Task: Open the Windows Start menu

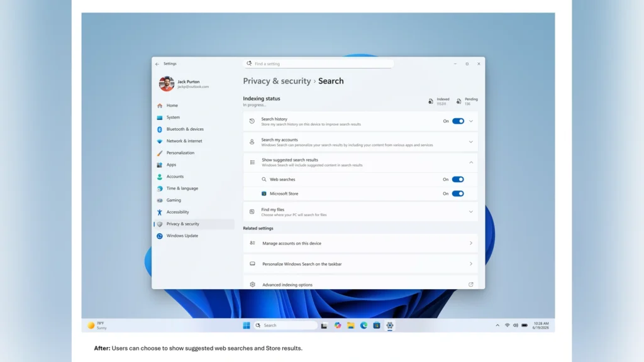Action: point(247,326)
